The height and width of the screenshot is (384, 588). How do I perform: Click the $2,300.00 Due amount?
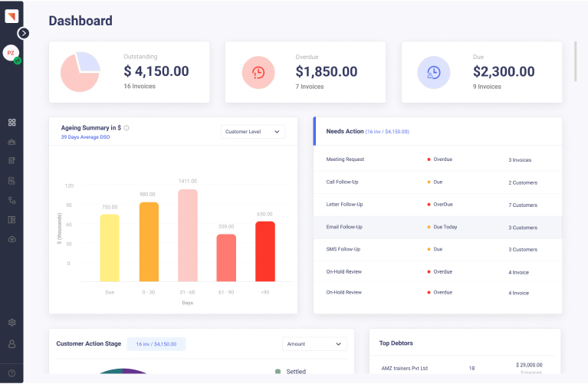click(504, 71)
